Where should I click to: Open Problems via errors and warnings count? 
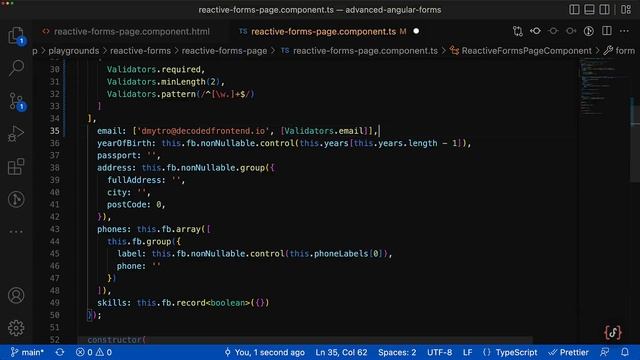tap(93, 352)
